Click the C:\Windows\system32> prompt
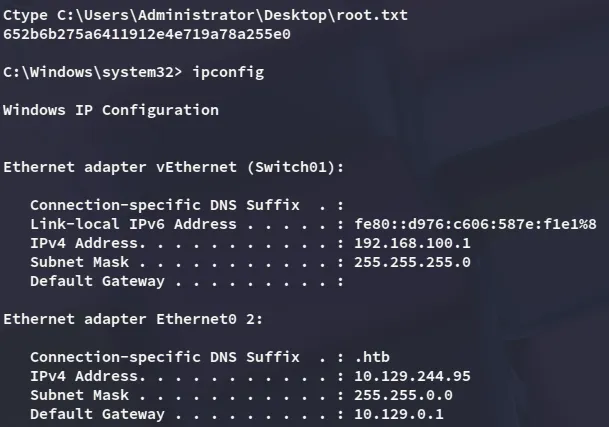This screenshot has height=427, width=609. click(95, 73)
